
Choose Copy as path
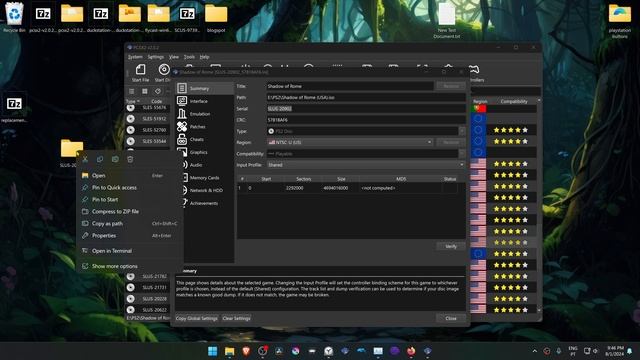pos(129,224)
